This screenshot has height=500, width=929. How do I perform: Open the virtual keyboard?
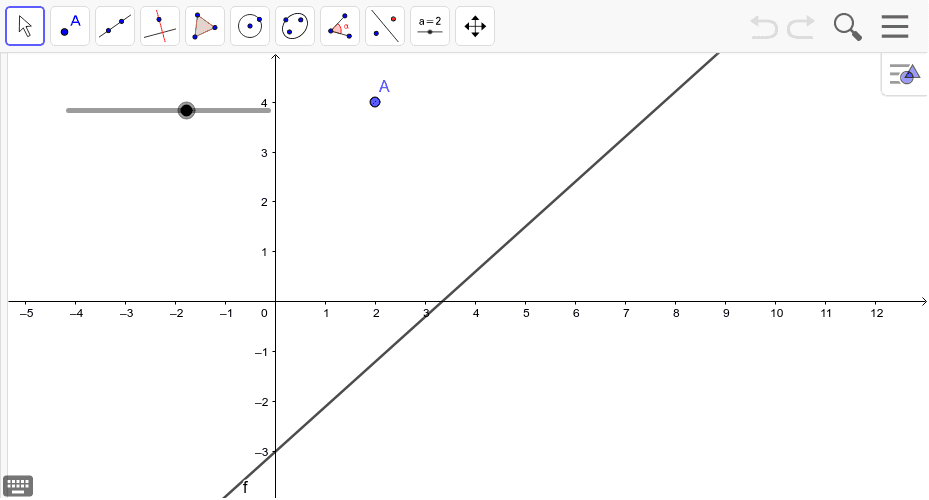(19, 486)
